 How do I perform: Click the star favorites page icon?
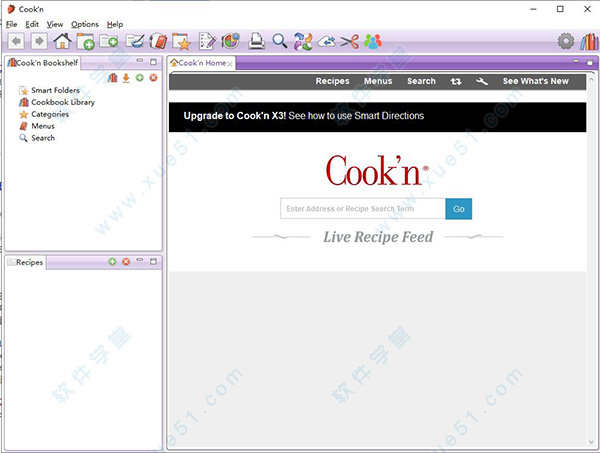point(181,41)
